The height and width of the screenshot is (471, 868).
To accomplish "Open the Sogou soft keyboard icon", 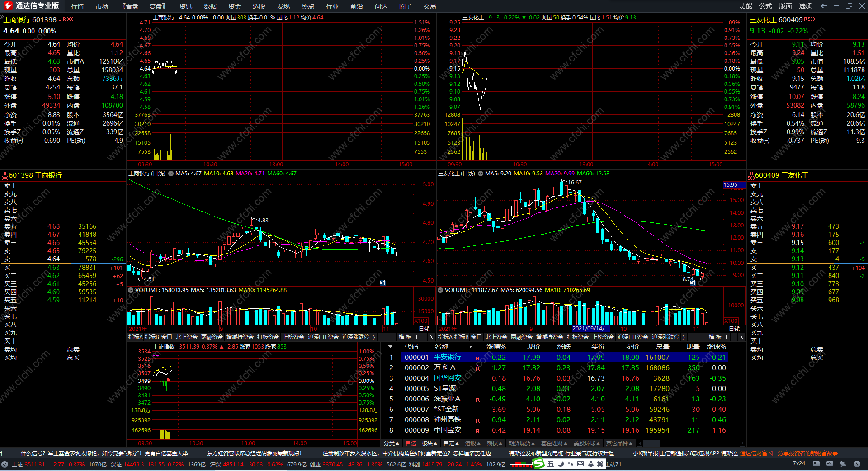I will pyautogui.click(x=580, y=464).
